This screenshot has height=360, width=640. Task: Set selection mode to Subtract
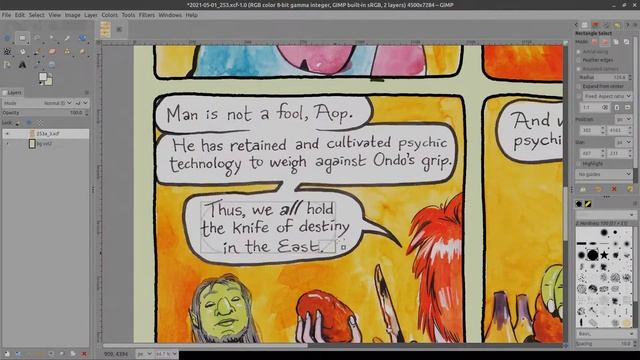point(616,42)
